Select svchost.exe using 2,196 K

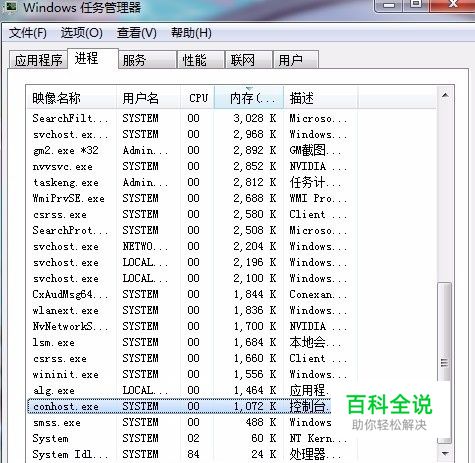tap(232, 262)
